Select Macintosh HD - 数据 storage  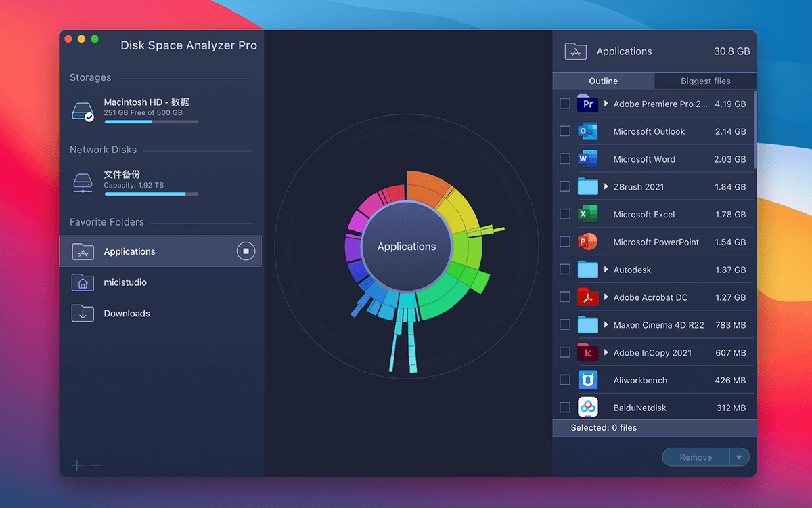tap(160, 111)
